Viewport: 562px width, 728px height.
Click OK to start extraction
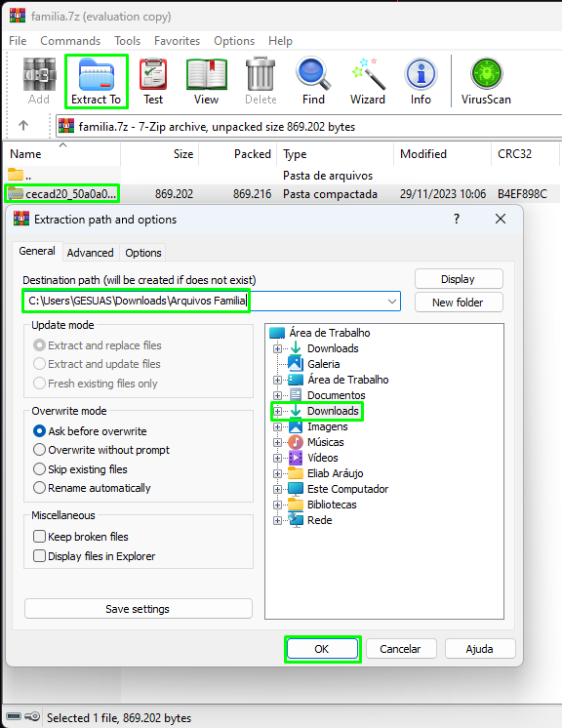[322, 649]
